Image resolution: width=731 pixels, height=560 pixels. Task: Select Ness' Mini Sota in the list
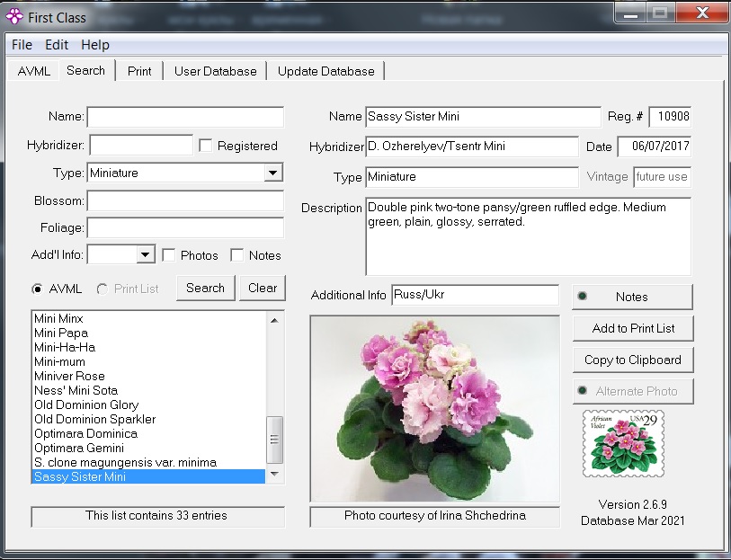point(148,390)
